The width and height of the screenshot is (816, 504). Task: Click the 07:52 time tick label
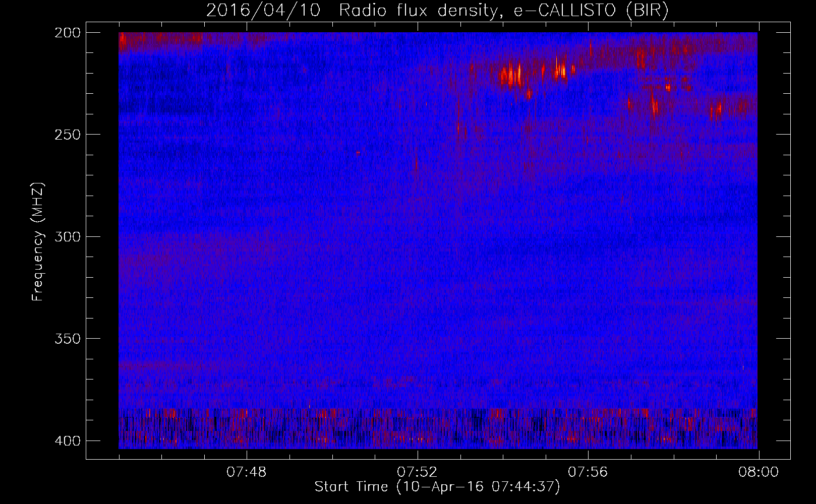(x=417, y=472)
